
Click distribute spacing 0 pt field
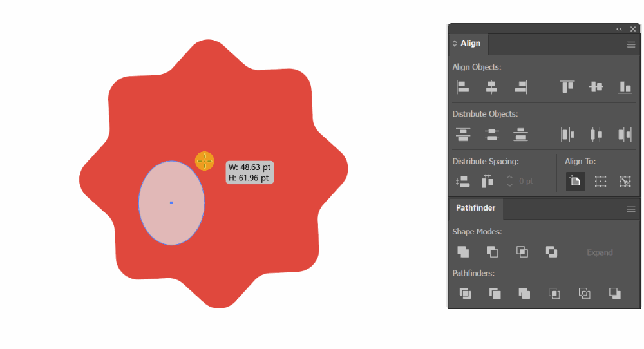tap(526, 181)
